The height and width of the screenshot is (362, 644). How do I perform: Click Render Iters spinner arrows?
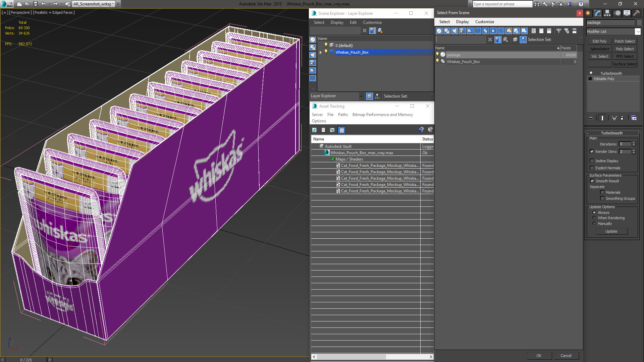pos(634,152)
